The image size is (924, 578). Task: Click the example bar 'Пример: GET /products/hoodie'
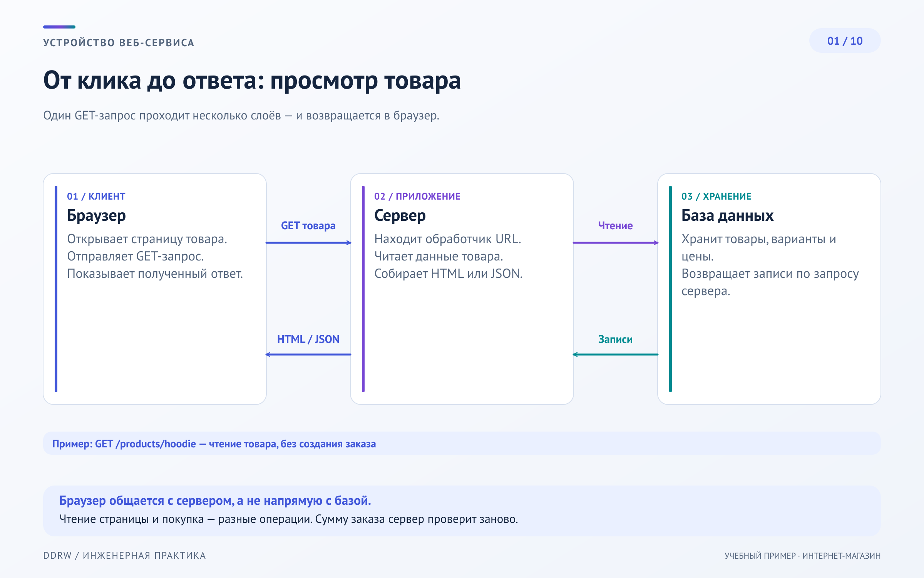[x=462, y=444]
